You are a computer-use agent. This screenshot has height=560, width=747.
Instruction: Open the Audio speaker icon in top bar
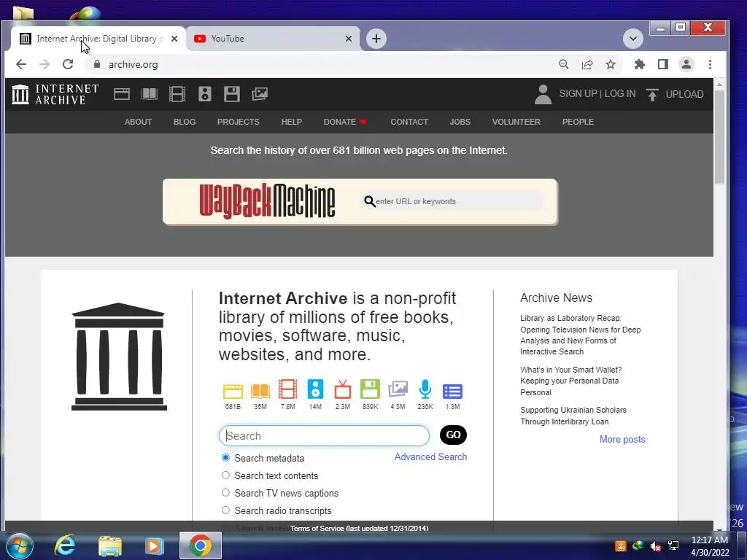pos(205,94)
